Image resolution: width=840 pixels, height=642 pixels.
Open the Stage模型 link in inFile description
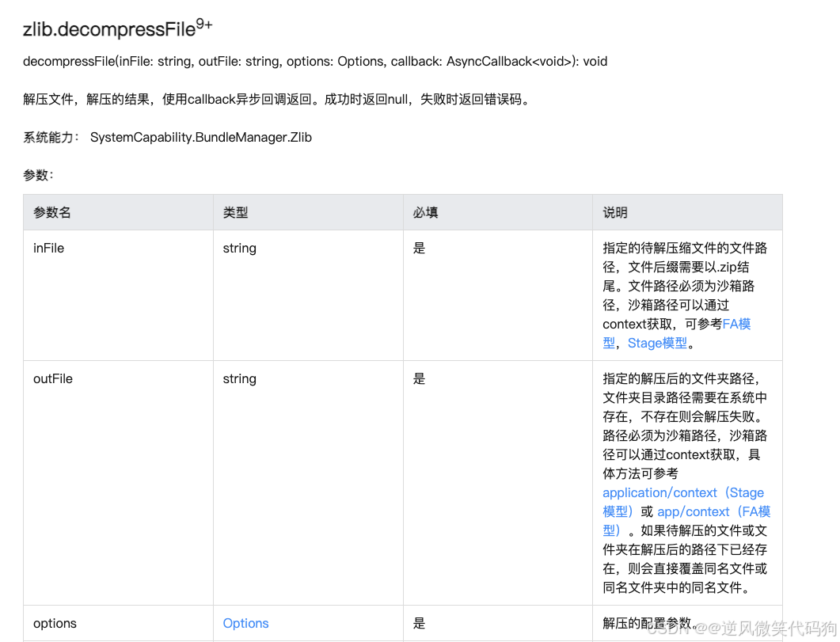pyautogui.click(x=657, y=344)
